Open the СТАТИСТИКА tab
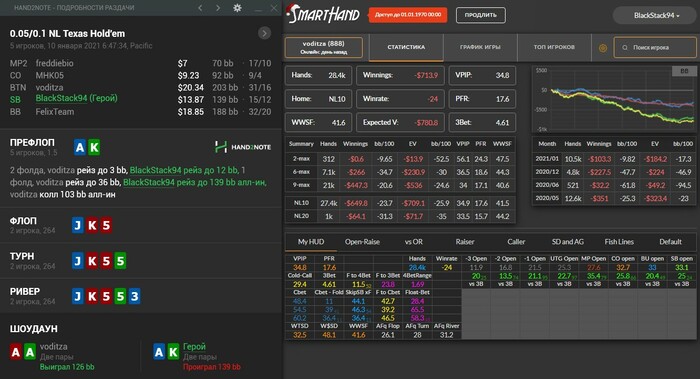Image resolution: width=700 pixels, height=379 pixels. 406,47
